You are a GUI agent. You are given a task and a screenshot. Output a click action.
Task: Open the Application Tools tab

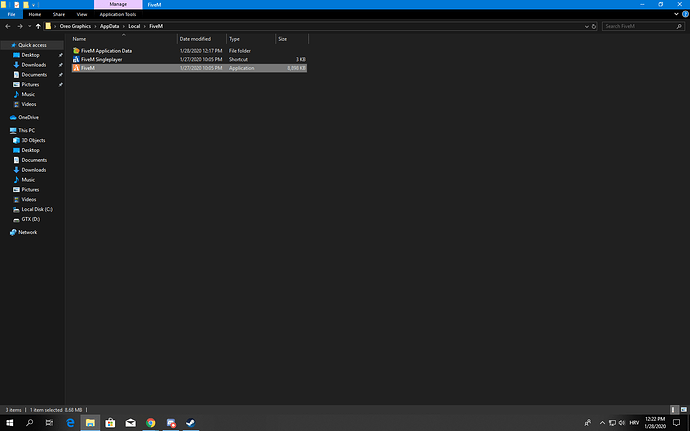tap(117, 14)
